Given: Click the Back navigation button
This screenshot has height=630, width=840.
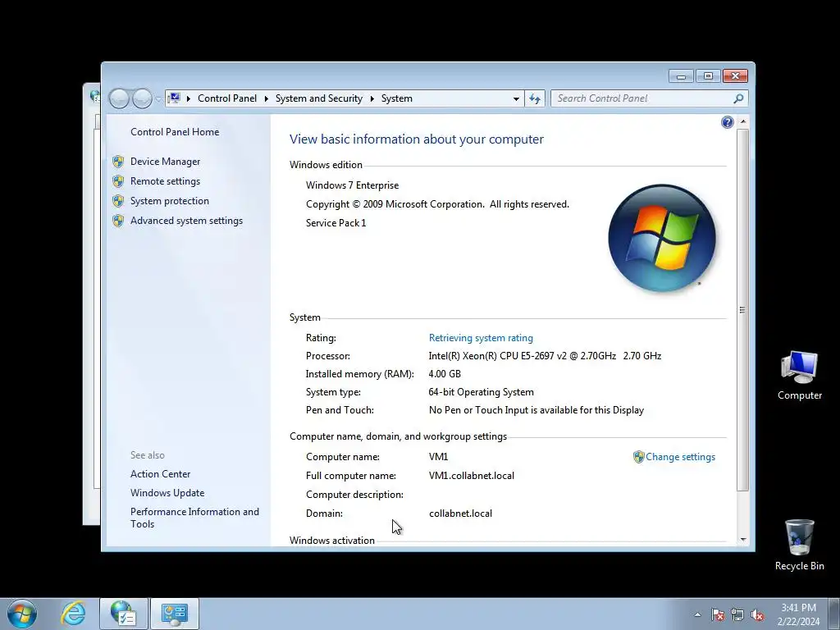Looking at the screenshot, I should tap(119, 98).
